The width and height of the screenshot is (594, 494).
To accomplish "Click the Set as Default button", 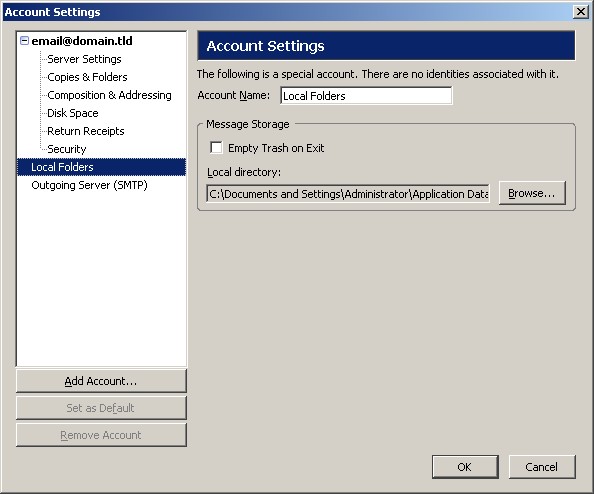I will point(101,408).
